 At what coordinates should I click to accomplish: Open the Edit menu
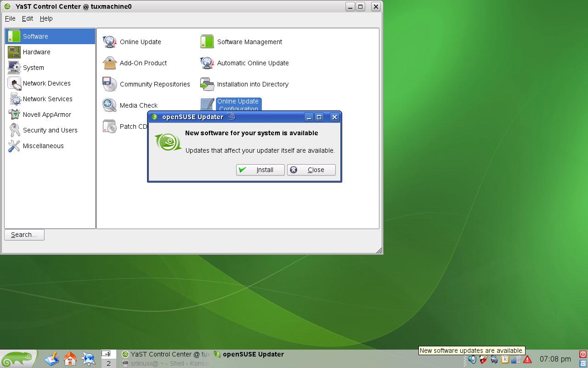pyautogui.click(x=28, y=18)
